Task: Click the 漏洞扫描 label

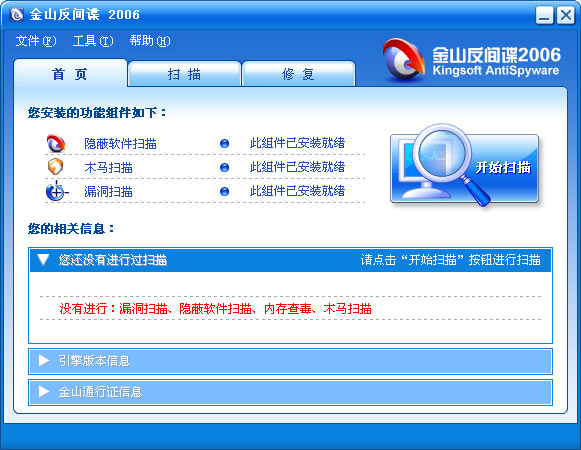Action: pos(108,192)
